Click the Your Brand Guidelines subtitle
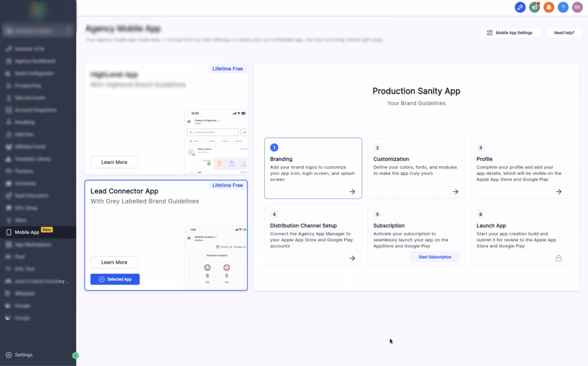Image resolution: width=588 pixels, height=366 pixels. (416, 103)
